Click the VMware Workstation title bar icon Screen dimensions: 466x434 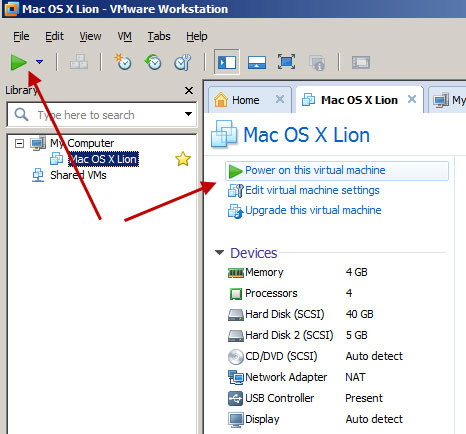click(x=11, y=8)
